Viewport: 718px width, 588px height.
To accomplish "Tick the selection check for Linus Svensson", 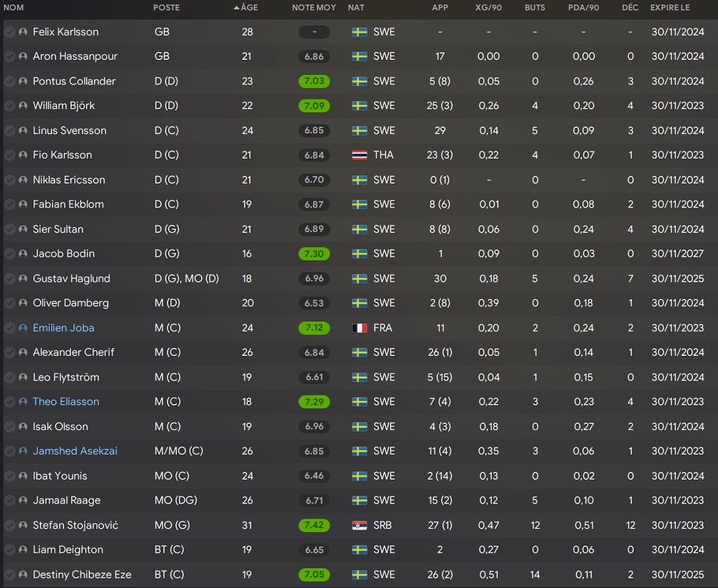I will coord(9,130).
